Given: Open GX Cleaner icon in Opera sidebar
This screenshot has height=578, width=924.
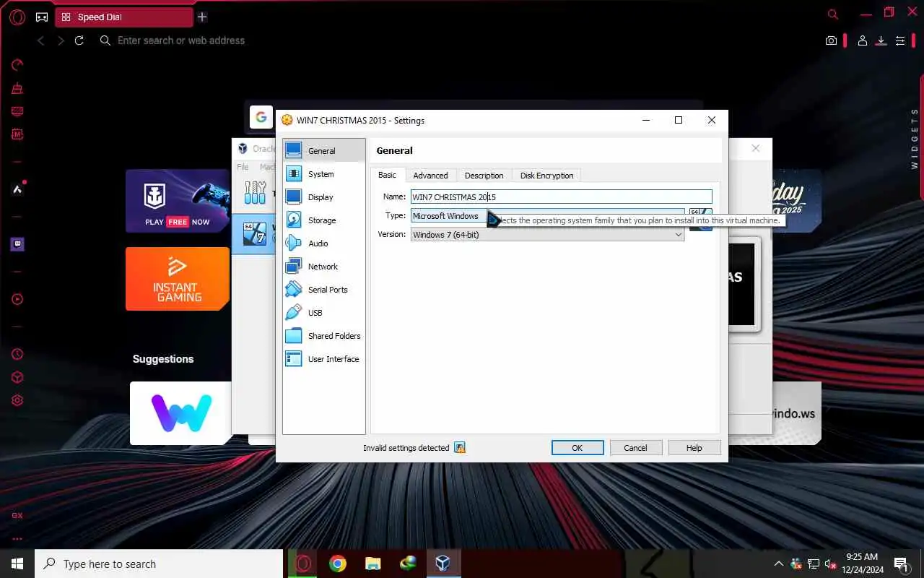Looking at the screenshot, I should tap(17, 88).
